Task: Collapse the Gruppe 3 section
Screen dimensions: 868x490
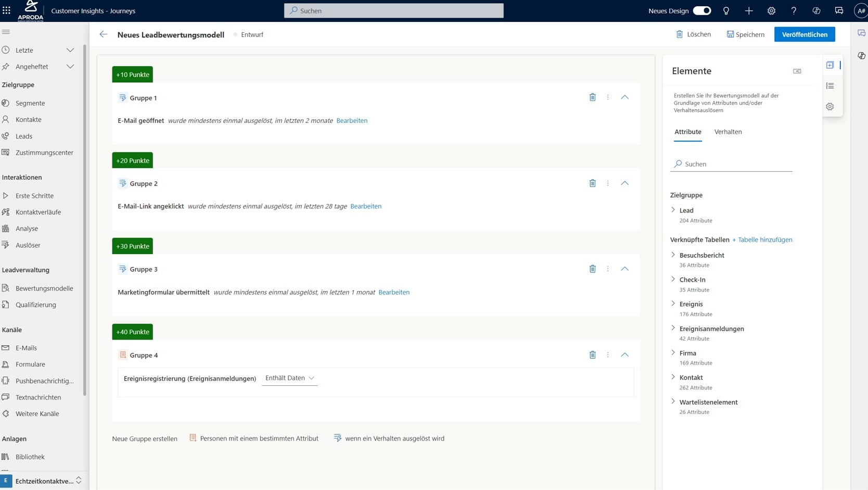Action: point(624,269)
